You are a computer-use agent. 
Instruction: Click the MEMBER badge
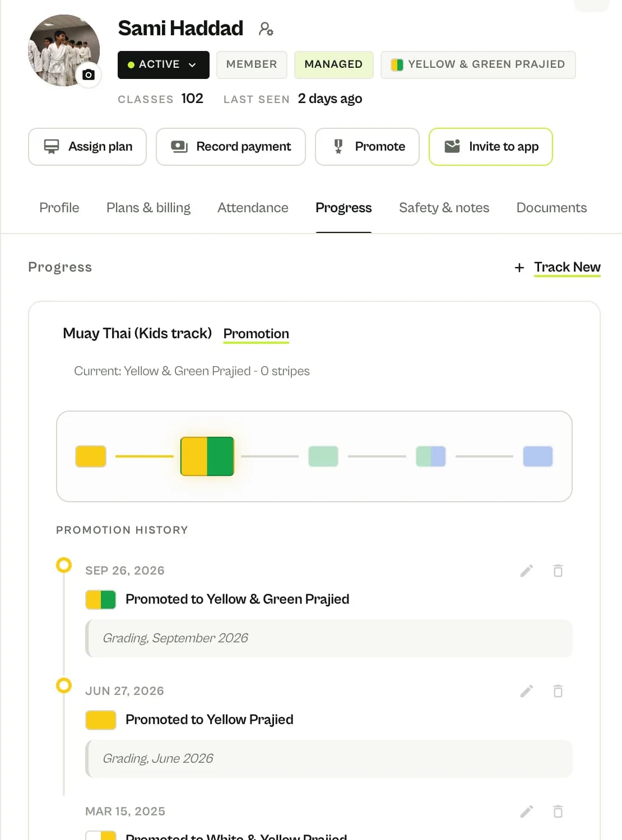coord(252,65)
